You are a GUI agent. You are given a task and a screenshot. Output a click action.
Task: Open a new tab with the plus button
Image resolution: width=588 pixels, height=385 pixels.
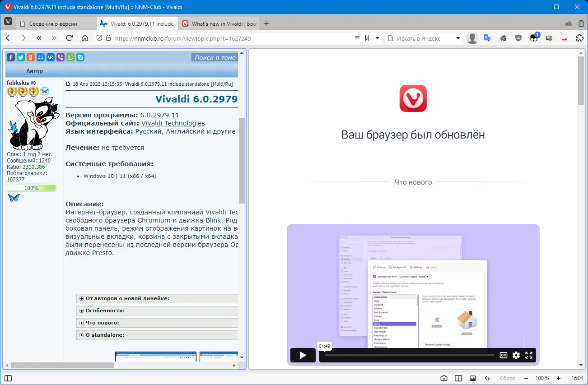pyautogui.click(x=266, y=24)
